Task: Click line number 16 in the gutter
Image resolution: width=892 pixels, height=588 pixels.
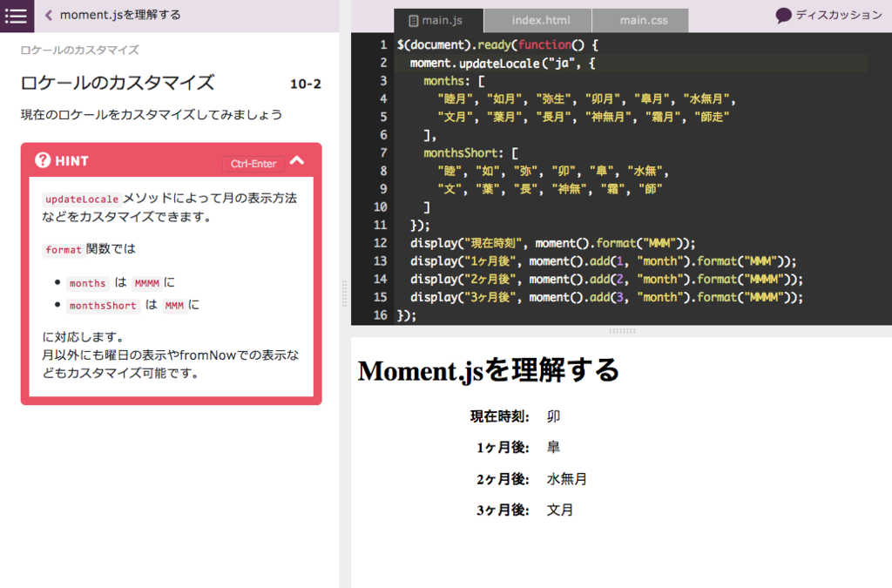Action: tap(380, 315)
